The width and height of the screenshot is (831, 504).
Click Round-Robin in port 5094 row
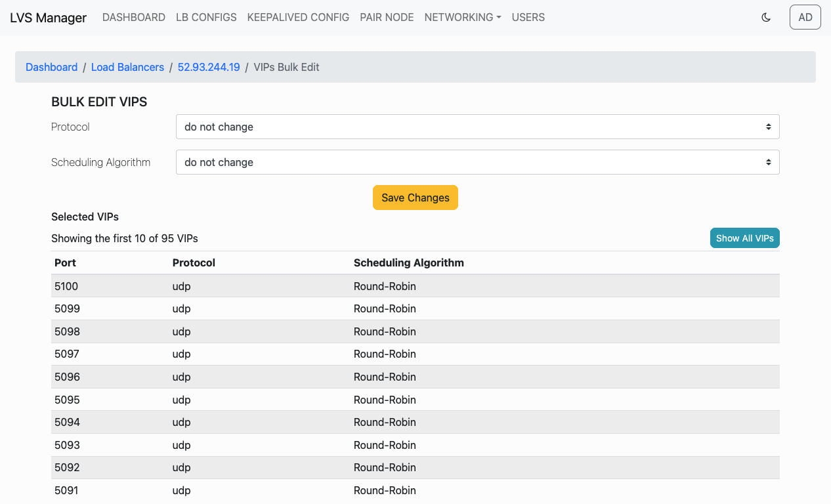385,422
